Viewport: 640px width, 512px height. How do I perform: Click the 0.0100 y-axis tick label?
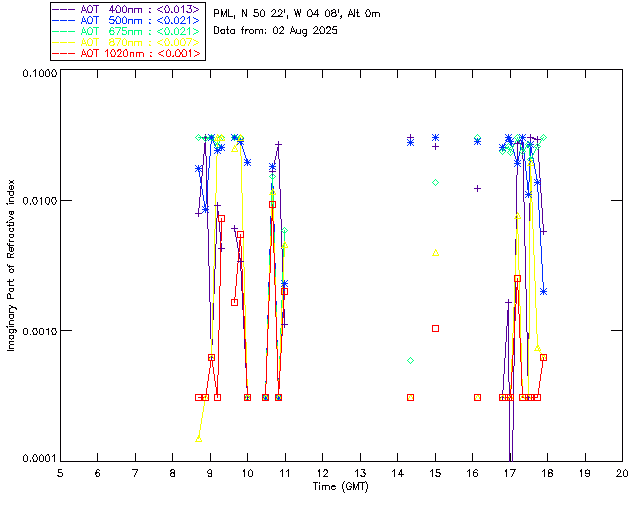[x=36, y=201]
